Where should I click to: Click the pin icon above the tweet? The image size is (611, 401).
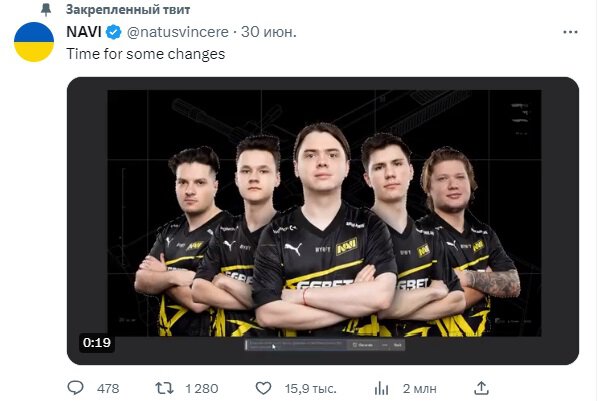pyautogui.click(x=46, y=10)
